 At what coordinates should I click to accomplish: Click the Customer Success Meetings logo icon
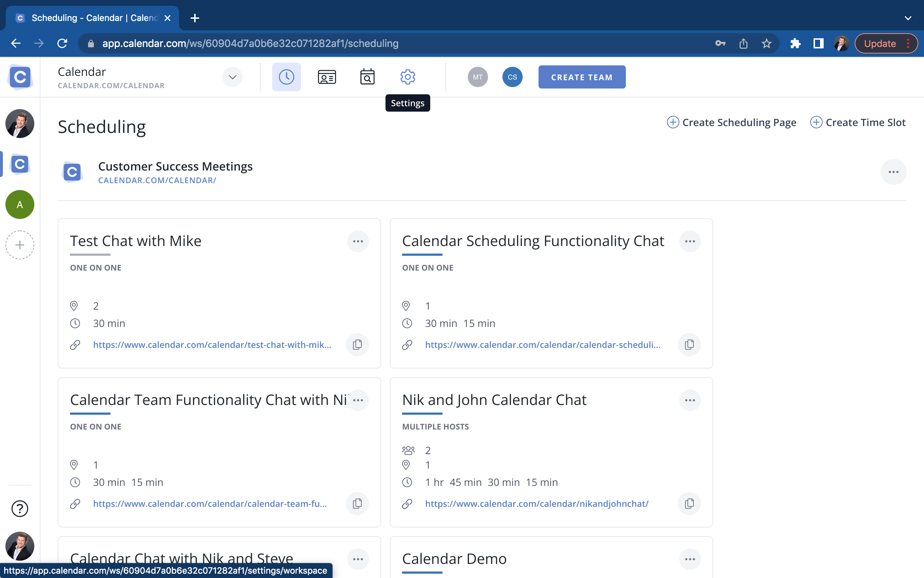(x=72, y=172)
